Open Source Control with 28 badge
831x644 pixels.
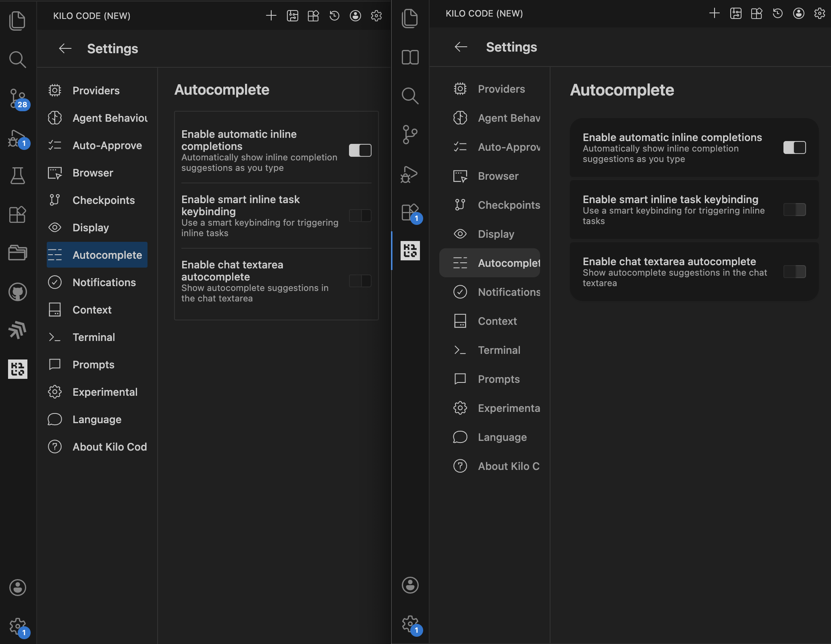point(18,99)
